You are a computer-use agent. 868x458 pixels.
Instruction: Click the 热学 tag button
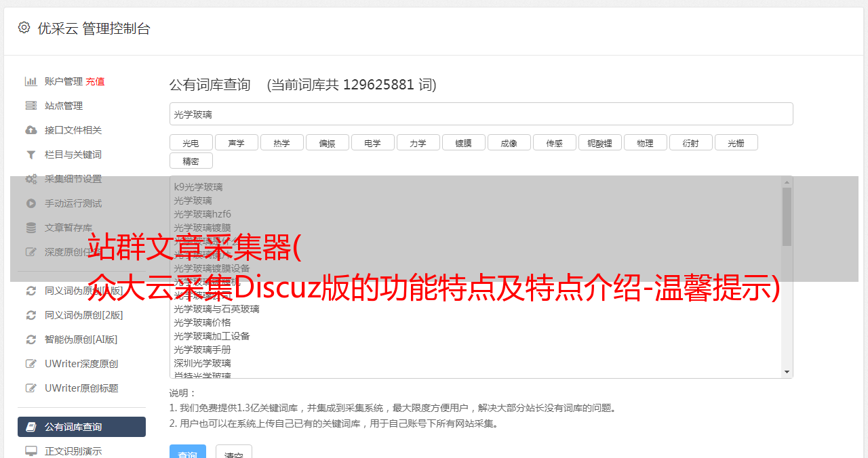click(x=281, y=142)
